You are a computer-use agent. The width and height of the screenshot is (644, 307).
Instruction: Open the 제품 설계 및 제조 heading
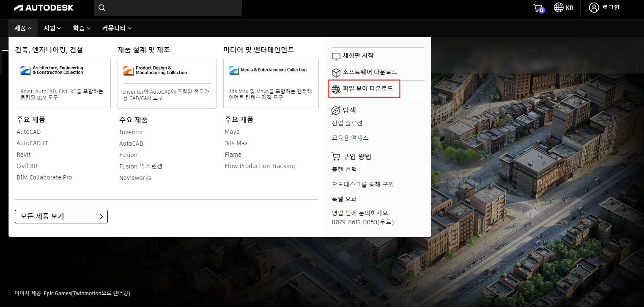coord(144,50)
